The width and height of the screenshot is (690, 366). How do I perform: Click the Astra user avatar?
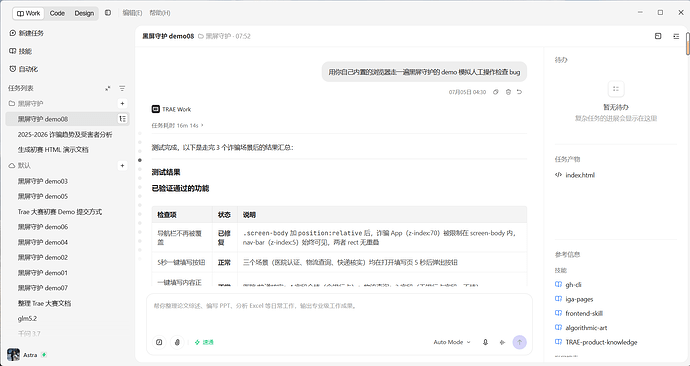click(13, 355)
